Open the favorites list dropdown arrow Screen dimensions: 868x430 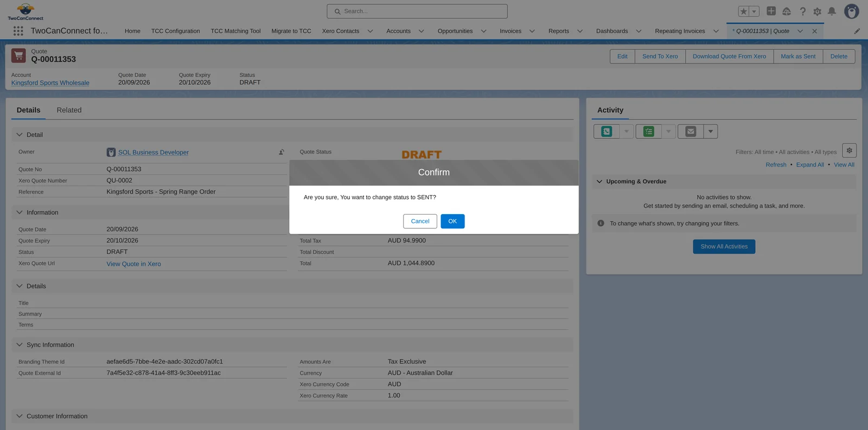[754, 11]
